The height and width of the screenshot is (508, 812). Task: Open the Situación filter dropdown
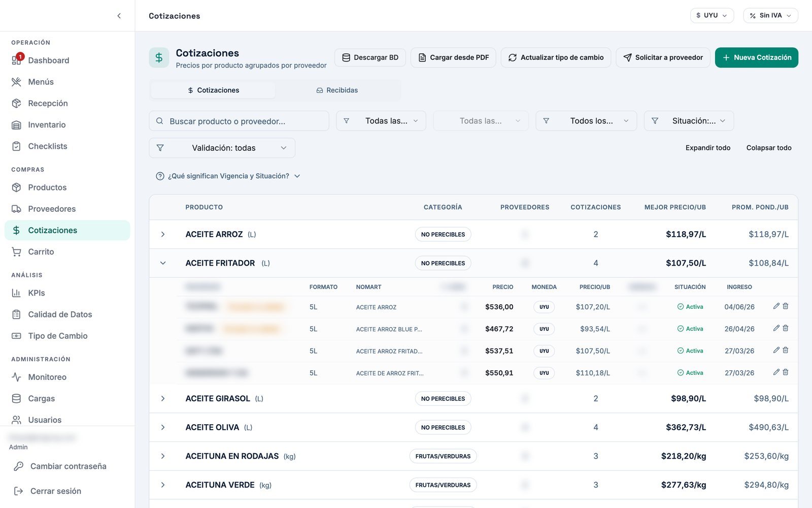tap(689, 121)
